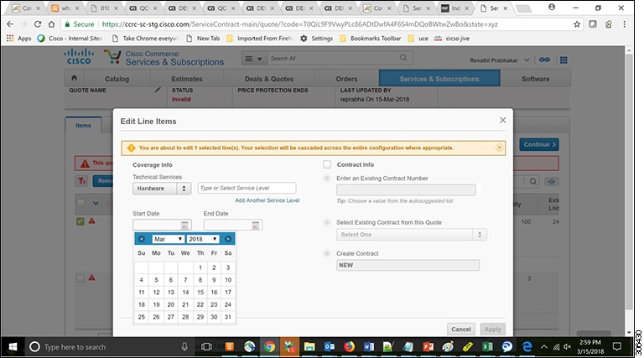Click the pencil edit icon for Quote Name
644x358 pixels.
point(158,90)
